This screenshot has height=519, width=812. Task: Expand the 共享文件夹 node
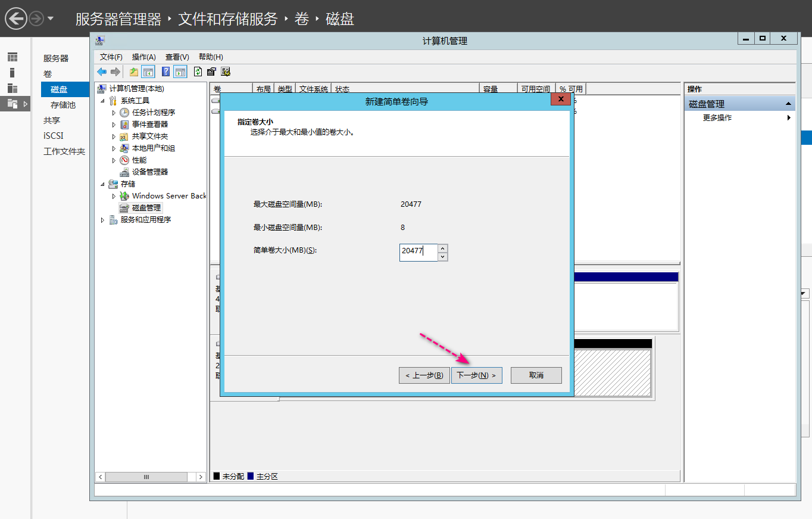pyautogui.click(x=114, y=136)
